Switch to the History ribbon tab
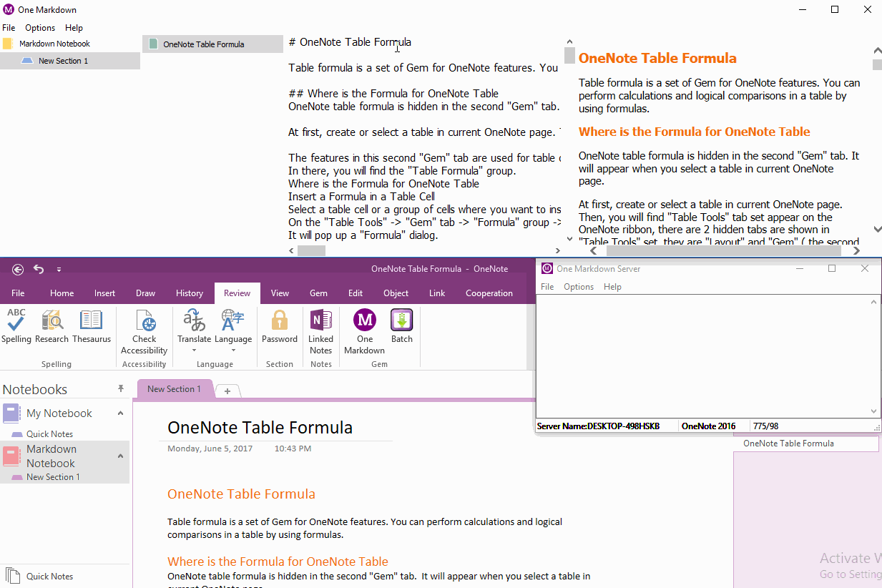Screen dimensions: 882x588 [x=190, y=293]
